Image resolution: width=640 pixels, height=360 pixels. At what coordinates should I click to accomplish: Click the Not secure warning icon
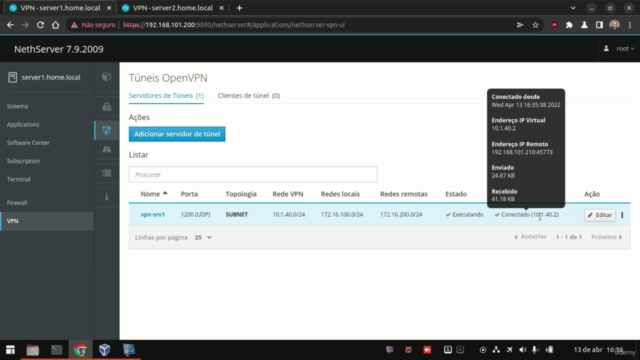[x=74, y=25]
